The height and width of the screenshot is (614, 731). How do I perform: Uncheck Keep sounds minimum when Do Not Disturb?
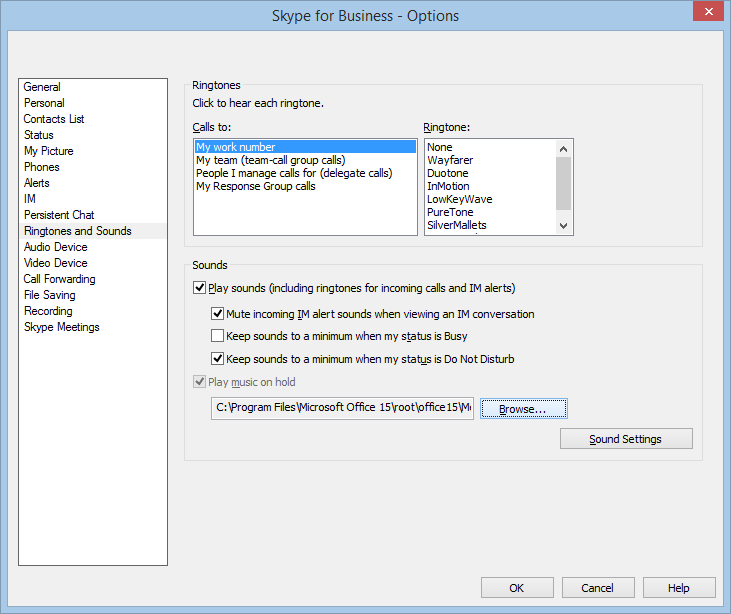click(x=218, y=359)
